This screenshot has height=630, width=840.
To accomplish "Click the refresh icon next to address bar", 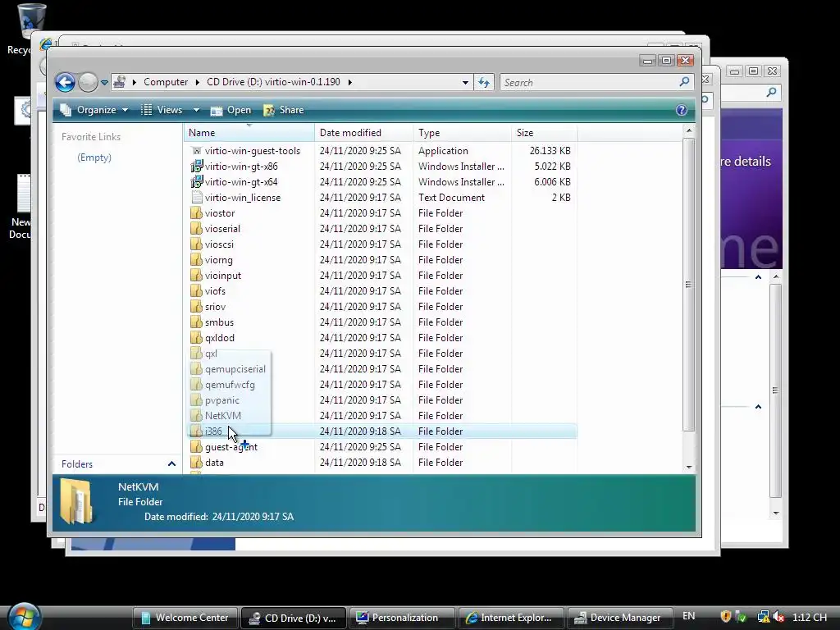I will click(484, 83).
